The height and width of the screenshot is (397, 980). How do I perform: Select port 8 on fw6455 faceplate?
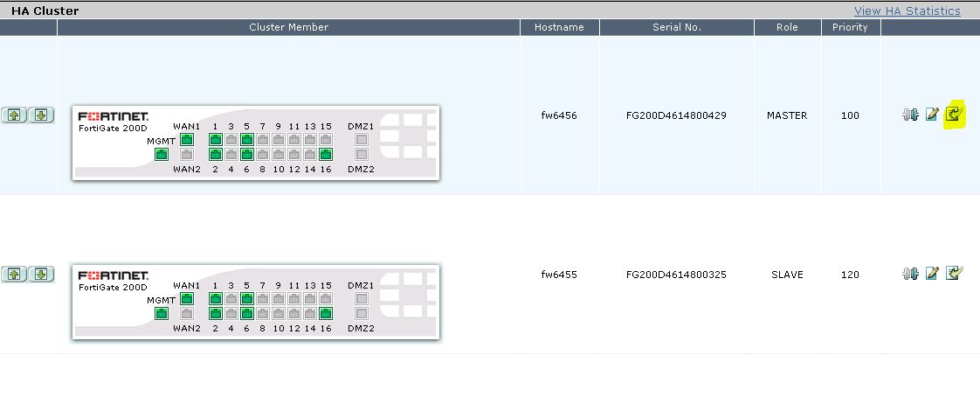tap(263, 313)
